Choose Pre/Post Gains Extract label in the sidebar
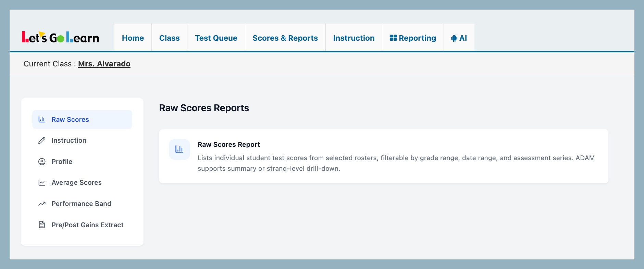 tap(87, 225)
